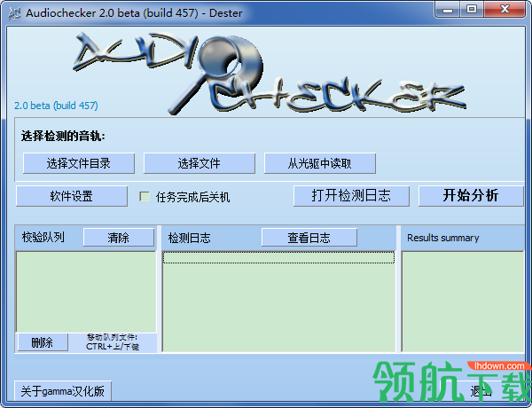Toggle 任务完成后关机 checkbox

(145, 196)
